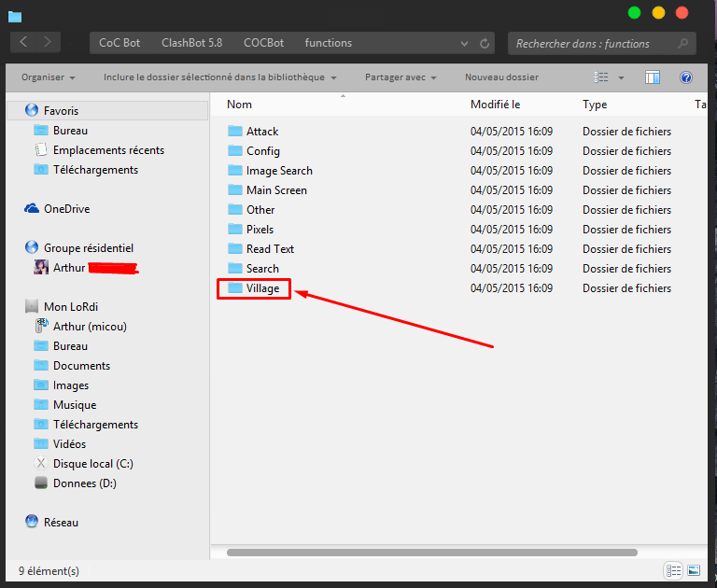Open Arthur (micou) user folder
Image resolution: width=717 pixels, height=588 pixels.
(80, 326)
